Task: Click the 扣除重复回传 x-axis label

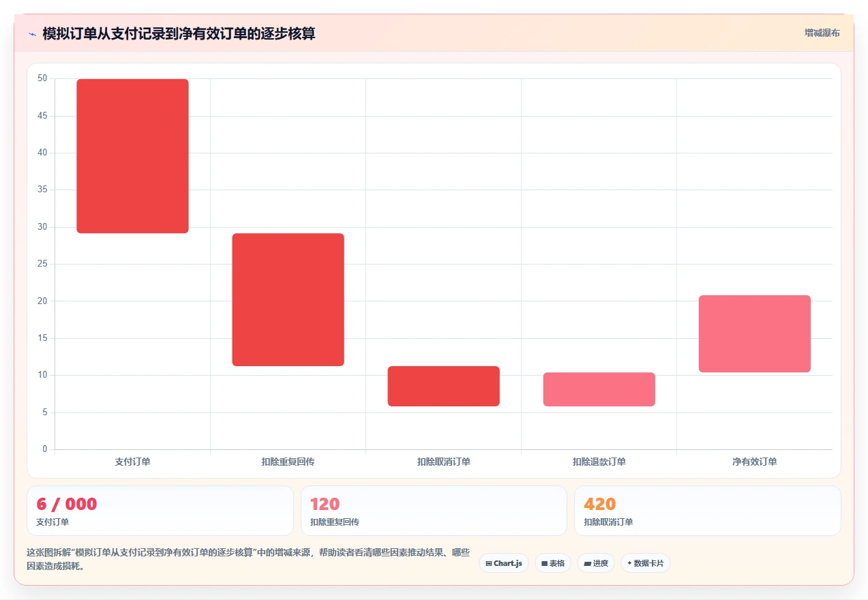Action: (288, 462)
